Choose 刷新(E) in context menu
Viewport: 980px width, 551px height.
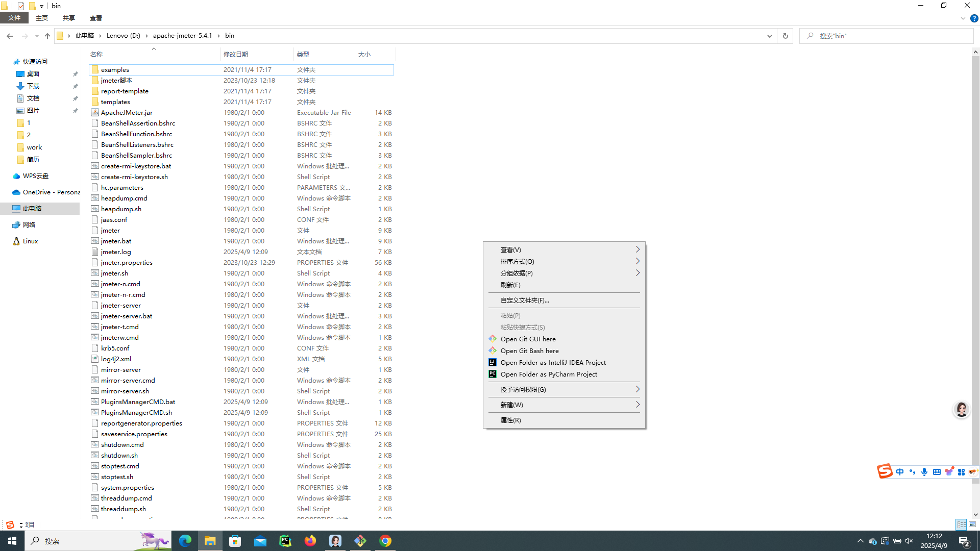[x=510, y=285]
